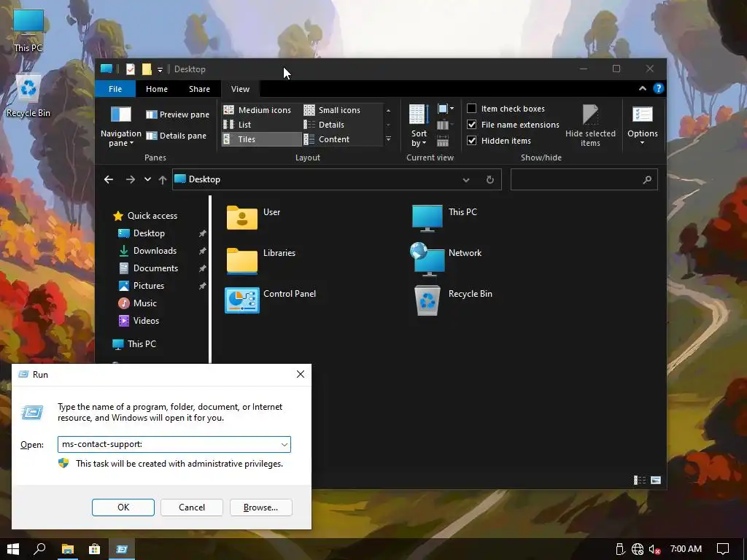
Task: Select This PC tile in Explorer
Action: (444, 217)
